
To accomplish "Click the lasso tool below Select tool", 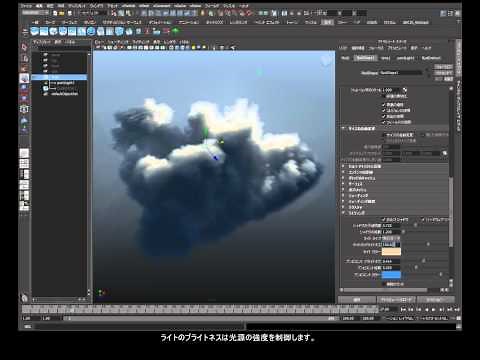I will tap(24, 58).
